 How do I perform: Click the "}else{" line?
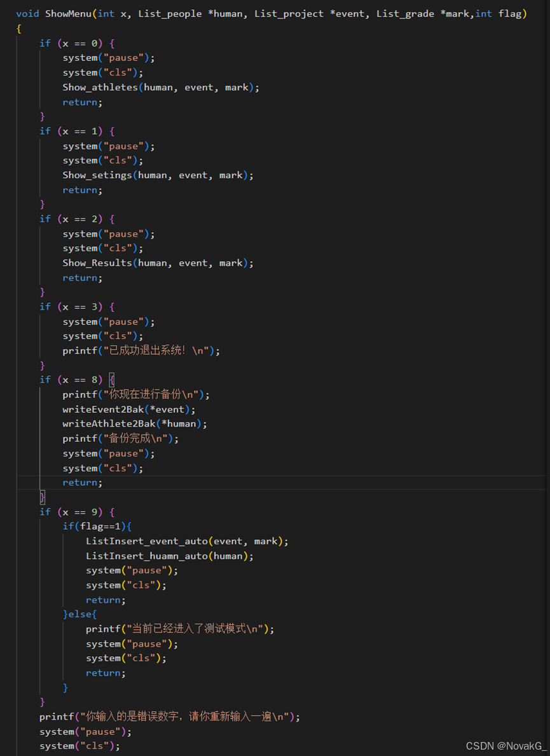coord(79,614)
